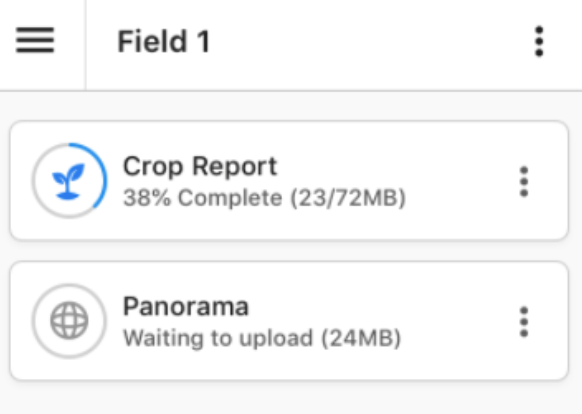Click the Crop Report sprout icon
Viewport: 582px width, 414px height.
68,181
